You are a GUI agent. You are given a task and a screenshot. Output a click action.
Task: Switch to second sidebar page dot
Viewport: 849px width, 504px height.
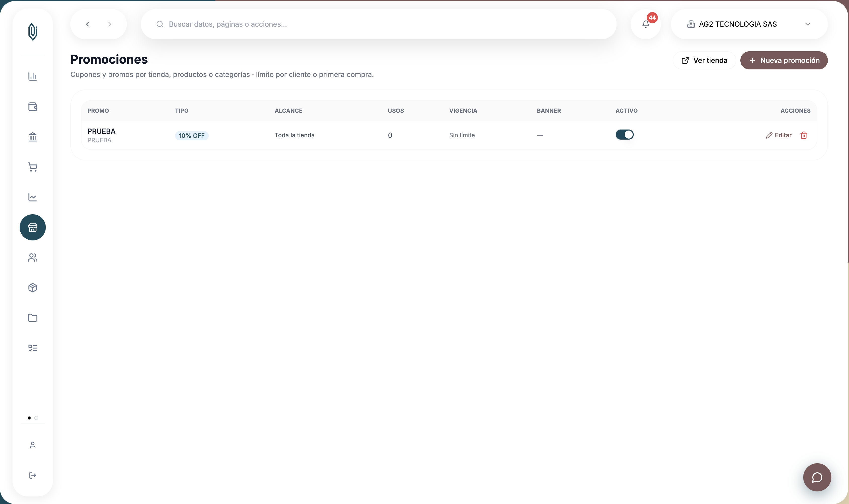(x=36, y=418)
